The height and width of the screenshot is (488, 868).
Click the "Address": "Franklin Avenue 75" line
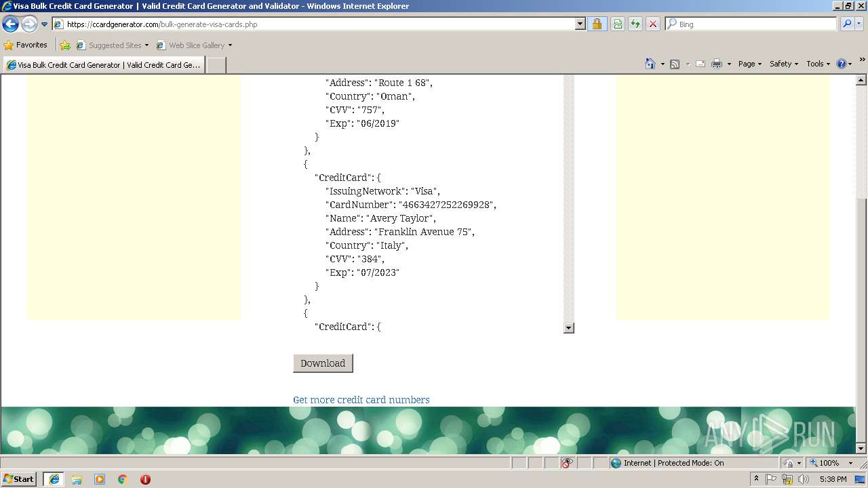tap(400, 232)
